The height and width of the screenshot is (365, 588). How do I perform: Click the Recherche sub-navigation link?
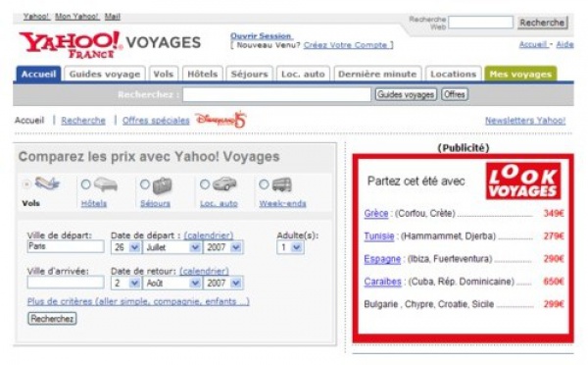83,120
